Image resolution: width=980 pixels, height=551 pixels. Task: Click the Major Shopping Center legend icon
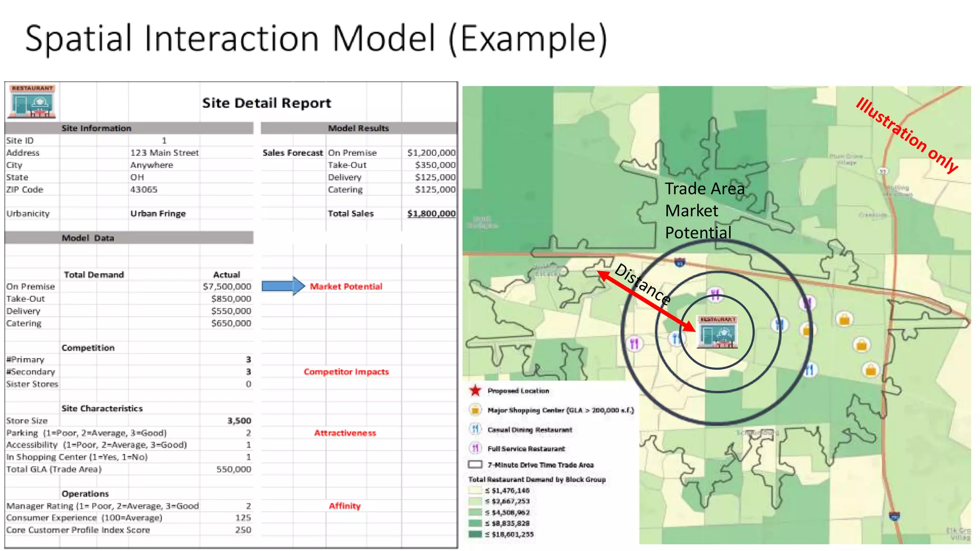[x=475, y=410]
